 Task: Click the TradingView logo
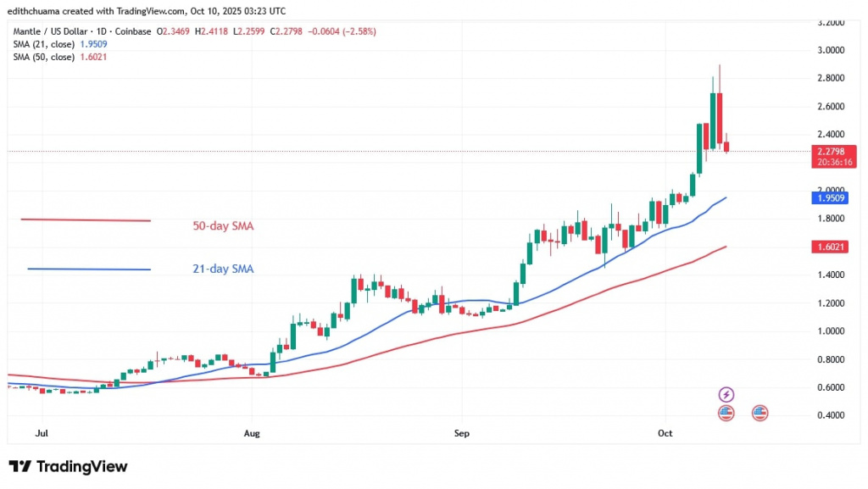pyautogui.click(x=66, y=466)
